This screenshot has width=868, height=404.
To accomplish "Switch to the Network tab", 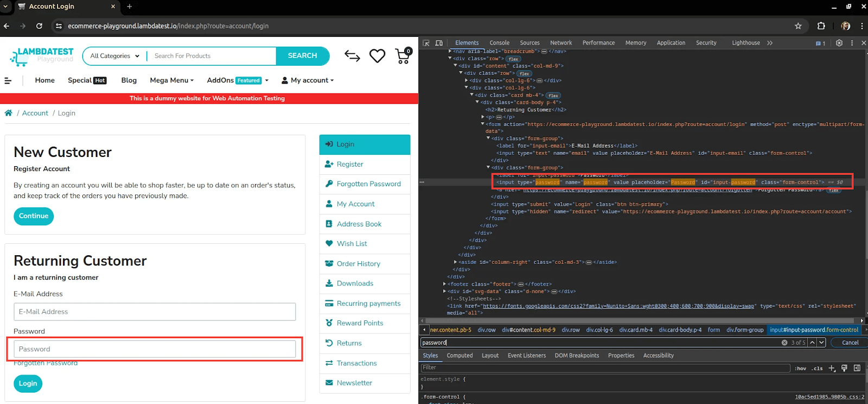I will point(561,43).
